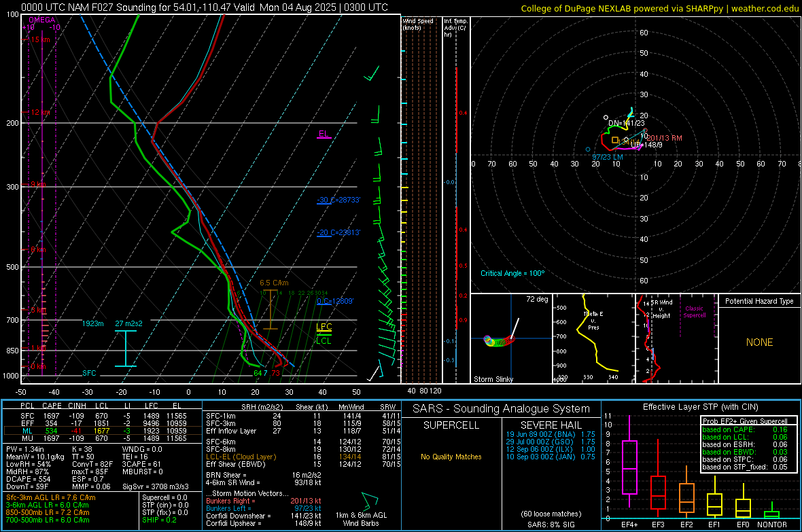Click the -30 C=28733' height label
This screenshot has width=802, height=532.
coord(338,200)
